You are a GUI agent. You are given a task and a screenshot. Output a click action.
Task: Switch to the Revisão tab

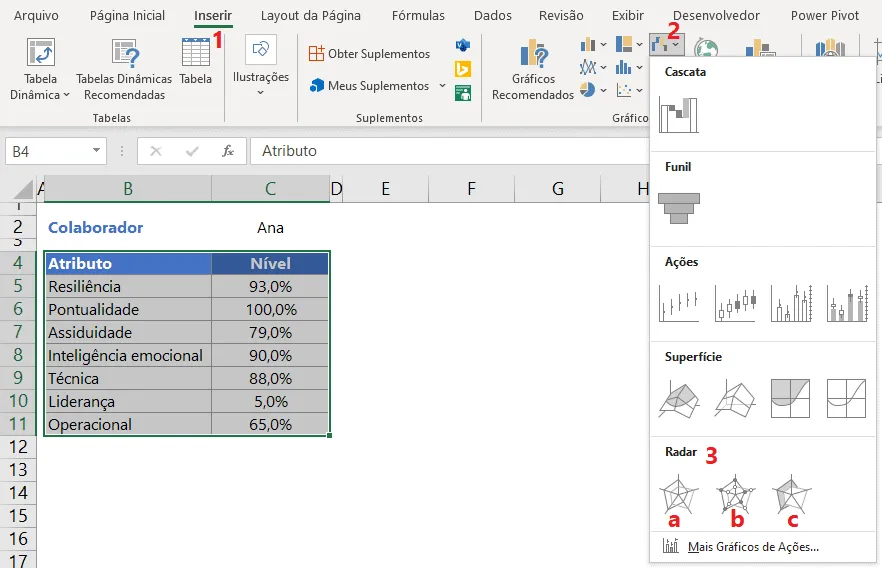(x=561, y=16)
